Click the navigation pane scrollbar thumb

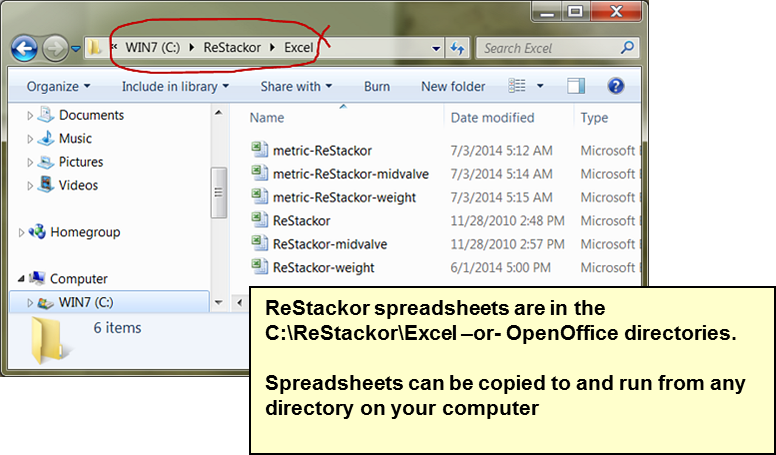pos(218,192)
